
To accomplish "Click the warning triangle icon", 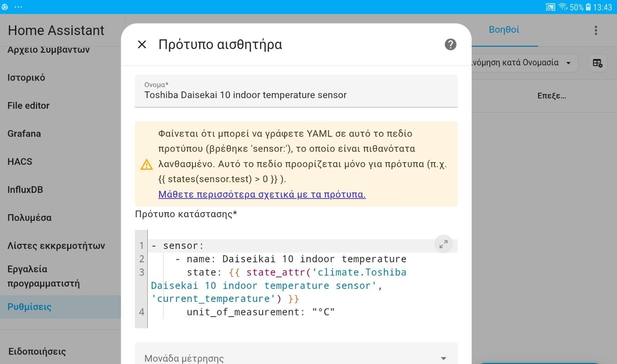I will [147, 164].
